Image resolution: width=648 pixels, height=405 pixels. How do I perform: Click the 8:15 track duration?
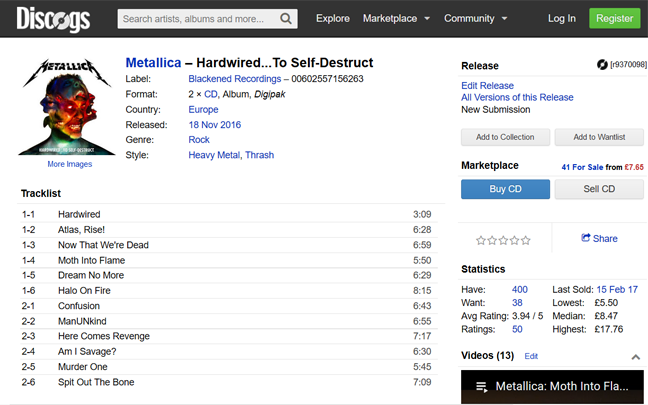[422, 291]
